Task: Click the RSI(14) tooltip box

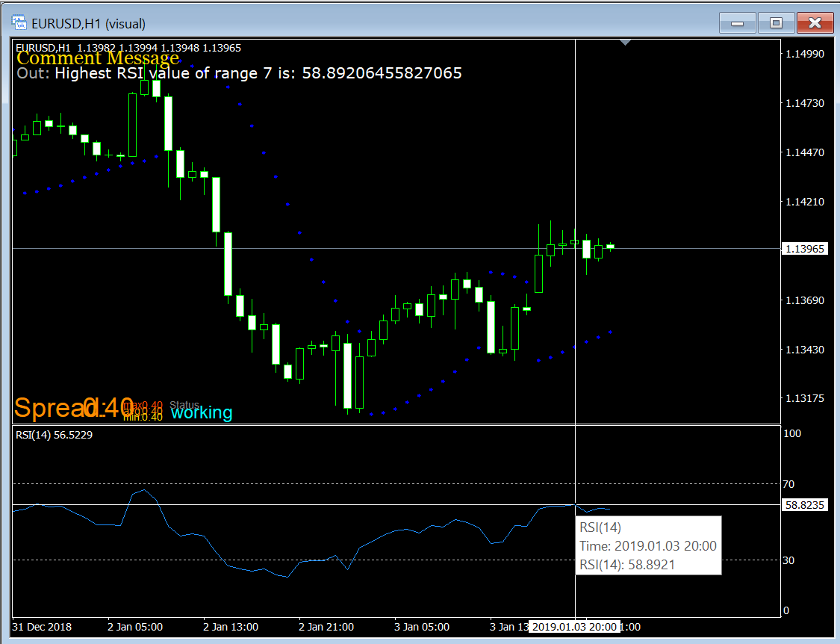Action: click(x=648, y=545)
